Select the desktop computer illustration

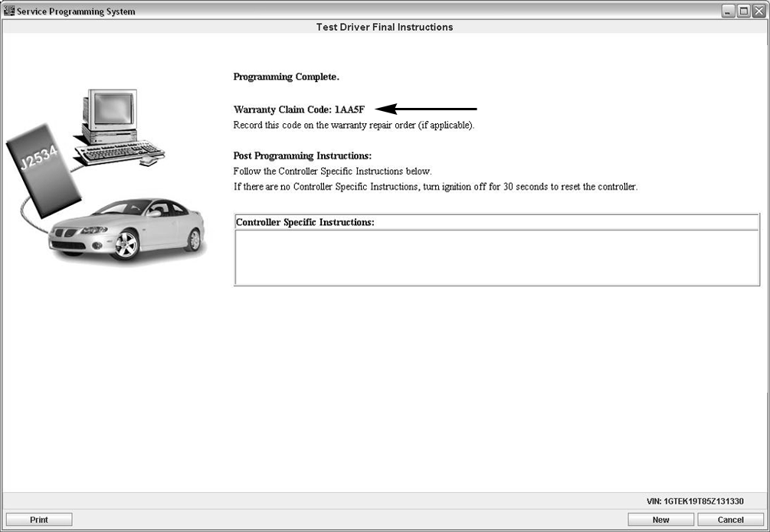[107, 115]
